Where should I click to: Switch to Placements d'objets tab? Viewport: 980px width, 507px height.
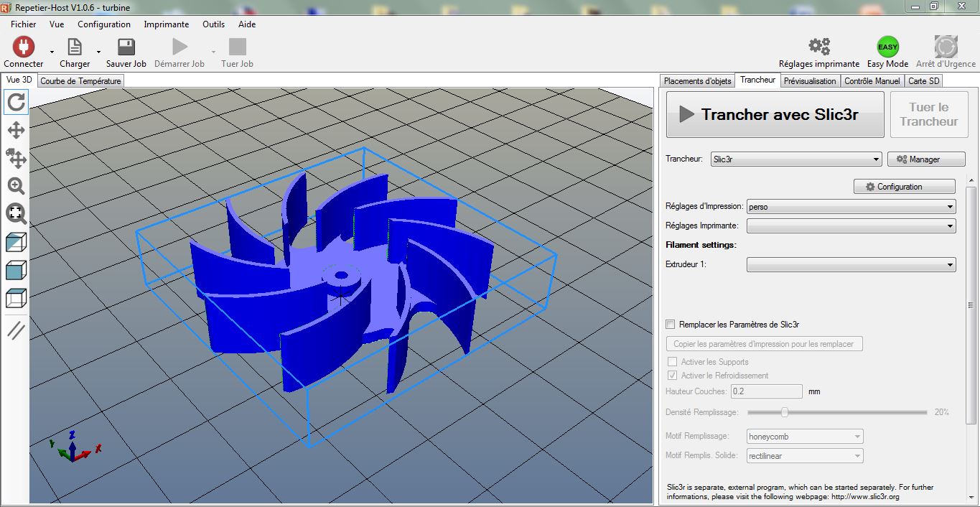(698, 81)
